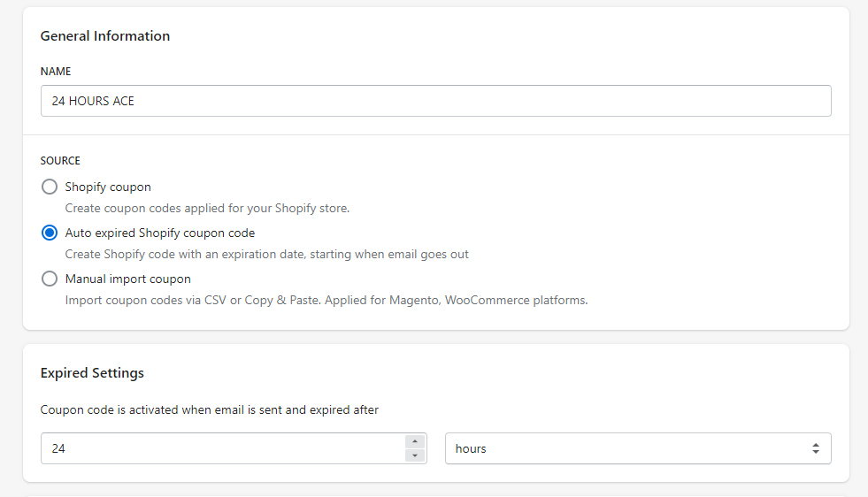
Task: Click the 'Manual import coupon' label
Action: [128, 279]
